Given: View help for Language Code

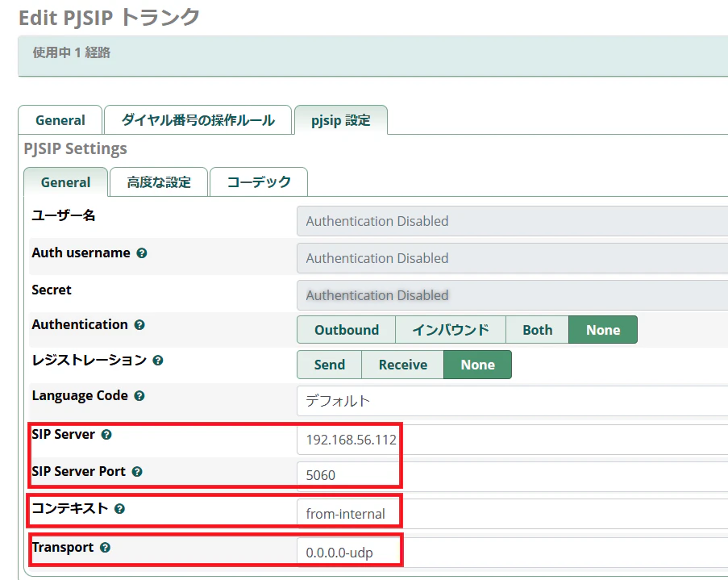Looking at the screenshot, I should tap(139, 396).
